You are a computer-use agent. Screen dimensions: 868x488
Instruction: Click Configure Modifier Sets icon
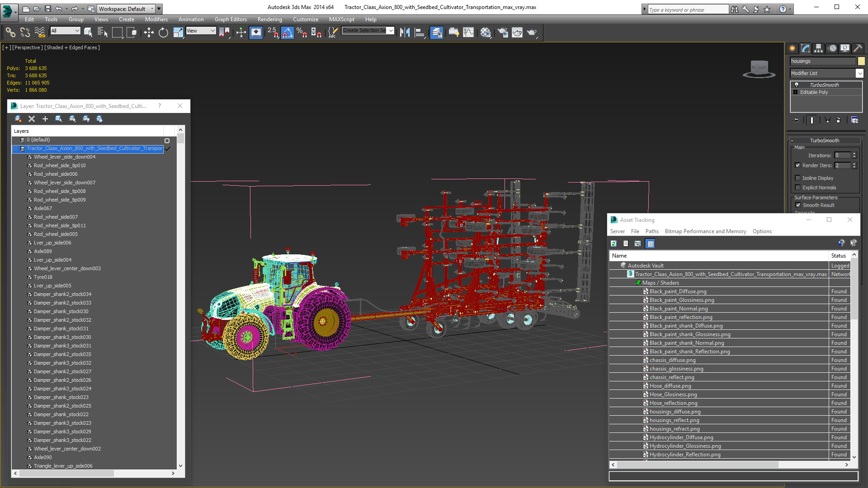click(854, 120)
